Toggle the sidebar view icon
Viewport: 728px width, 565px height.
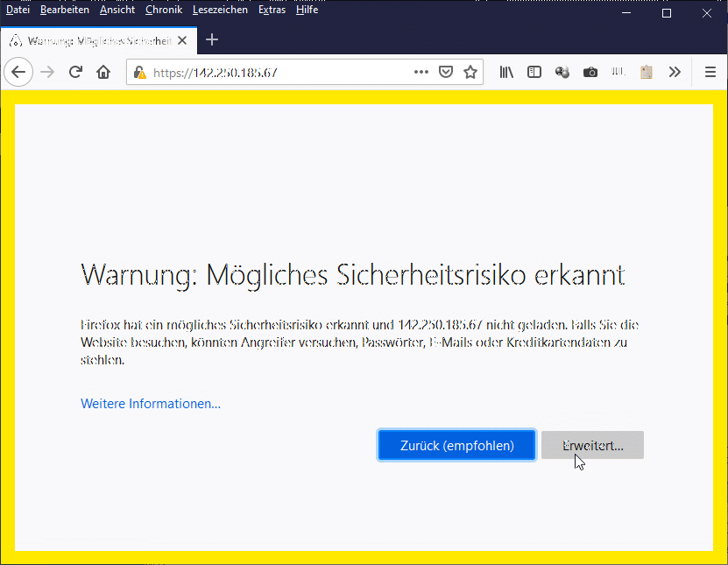click(x=534, y=73)
